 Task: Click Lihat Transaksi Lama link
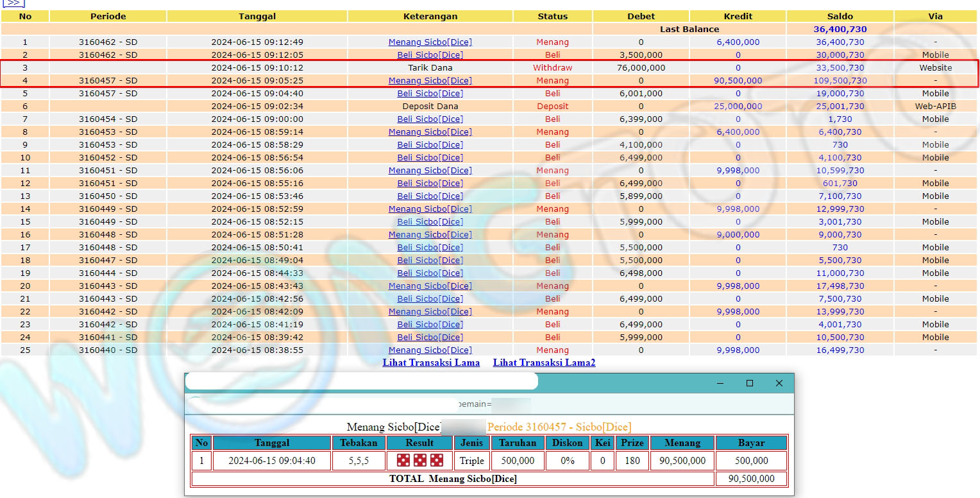[431, 363]
